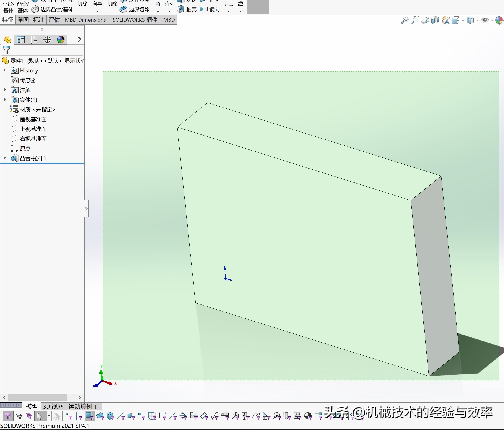The width and height of the screenshot is (504, 430).
Task: Expand the History tree node
Action: click(5, 70)
